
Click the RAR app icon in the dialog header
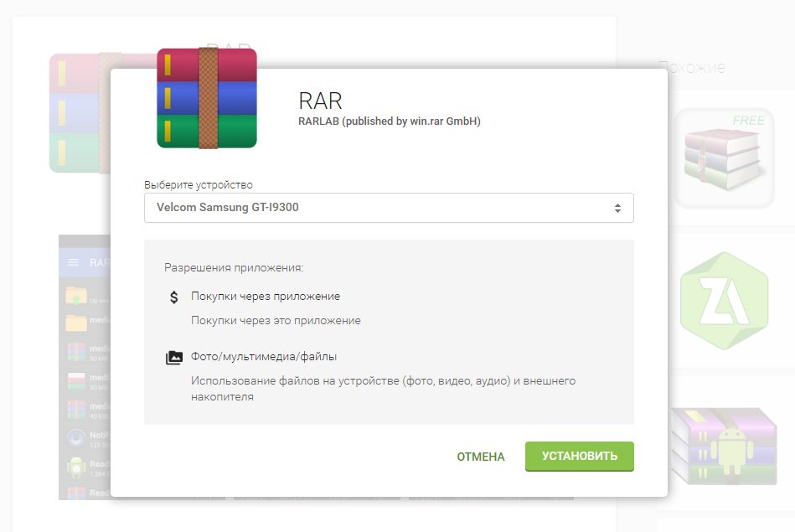pos(206,98)
